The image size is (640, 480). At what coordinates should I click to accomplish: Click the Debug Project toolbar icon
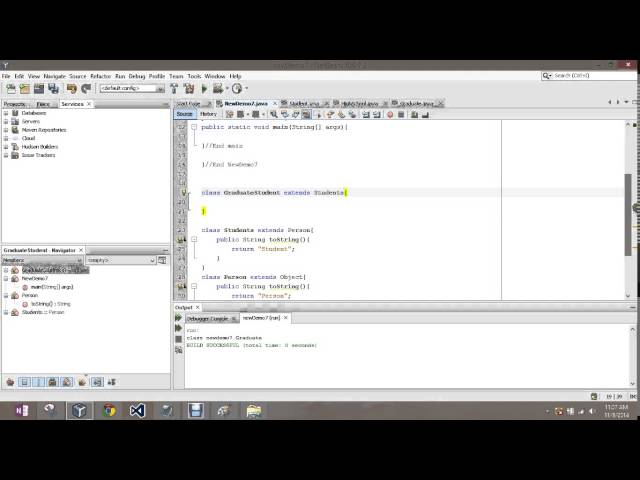(218, 89)
